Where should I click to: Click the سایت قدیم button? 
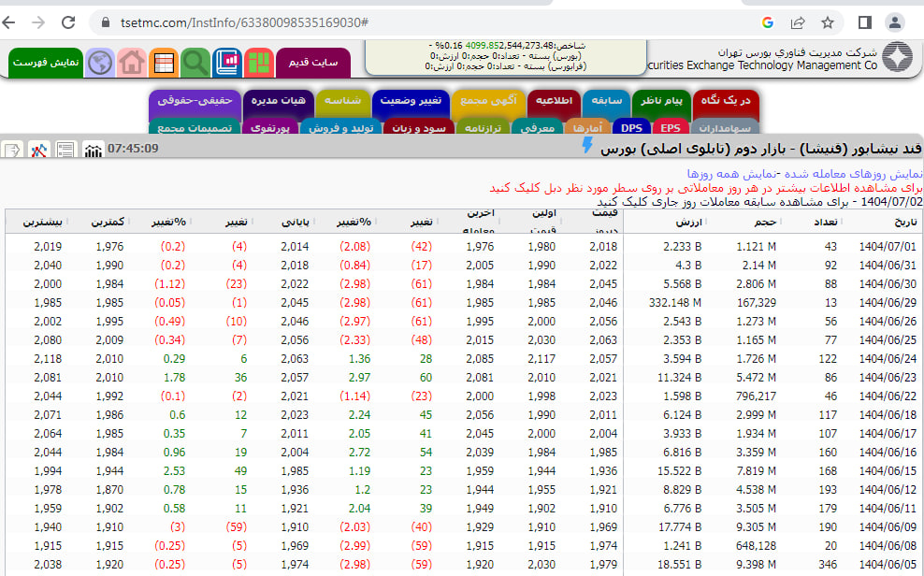[312, 63]
